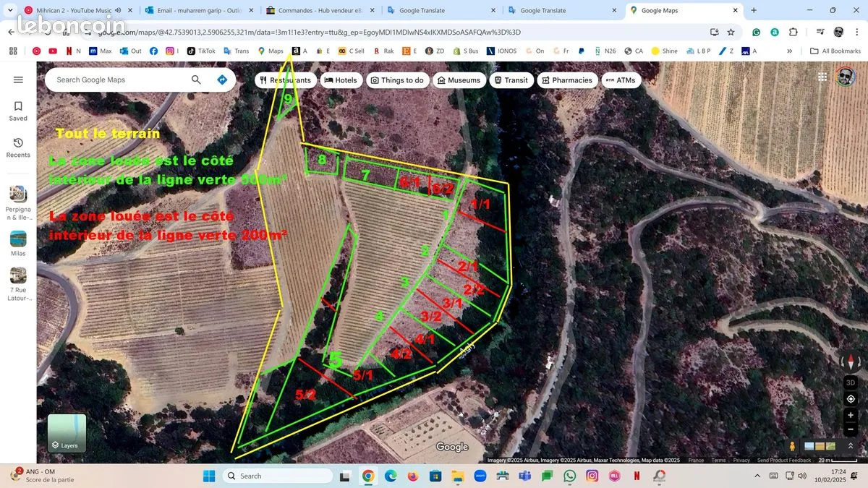The image size is (868, 488).
Task: Reset map orientation with the compass
Action: point(851,361)
